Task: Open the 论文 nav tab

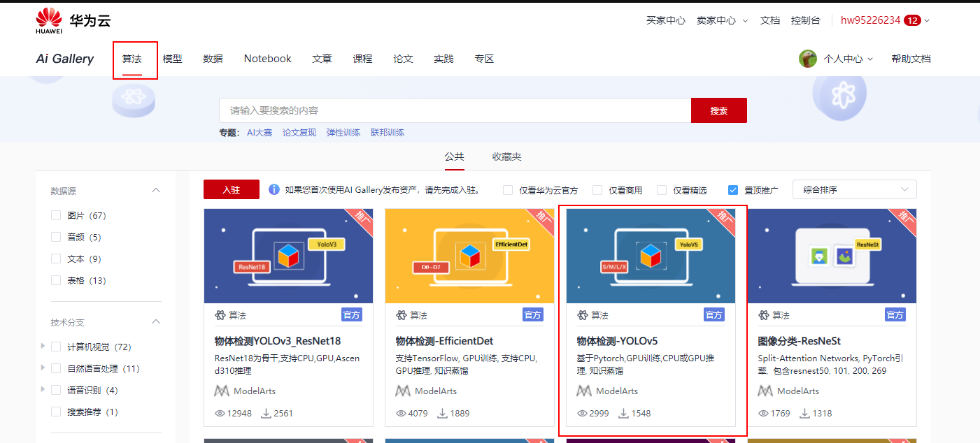Action: point(403,59)
